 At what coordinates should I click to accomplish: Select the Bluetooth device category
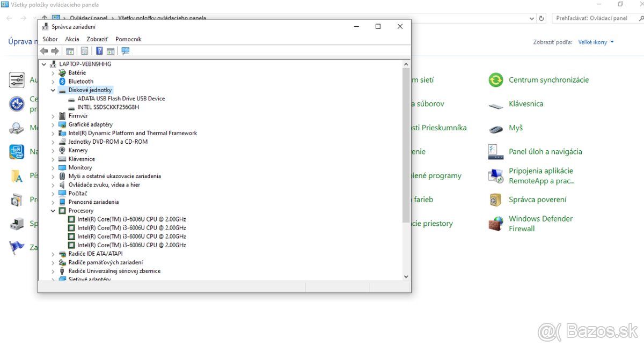[x=80, y=82]
